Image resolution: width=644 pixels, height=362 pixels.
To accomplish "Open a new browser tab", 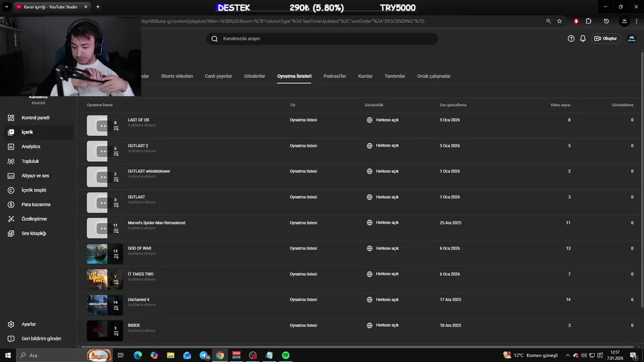I will tap(98, 7).
